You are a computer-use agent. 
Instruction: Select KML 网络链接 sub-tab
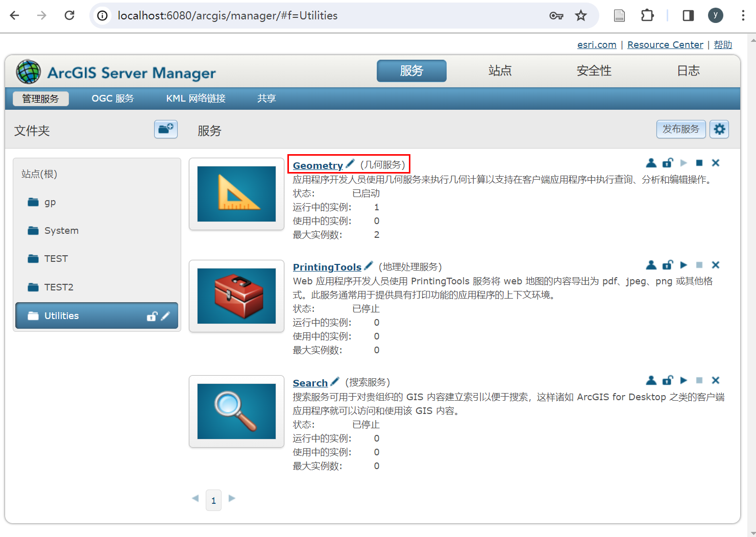[196, 99]
